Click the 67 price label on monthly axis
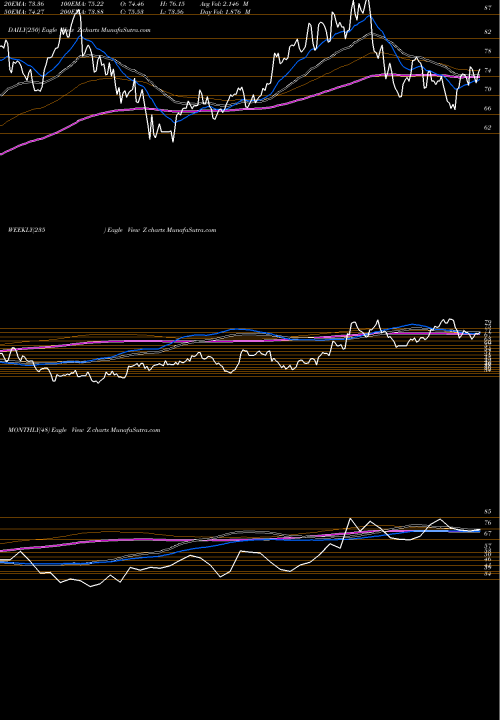 (x=488, y=534)
